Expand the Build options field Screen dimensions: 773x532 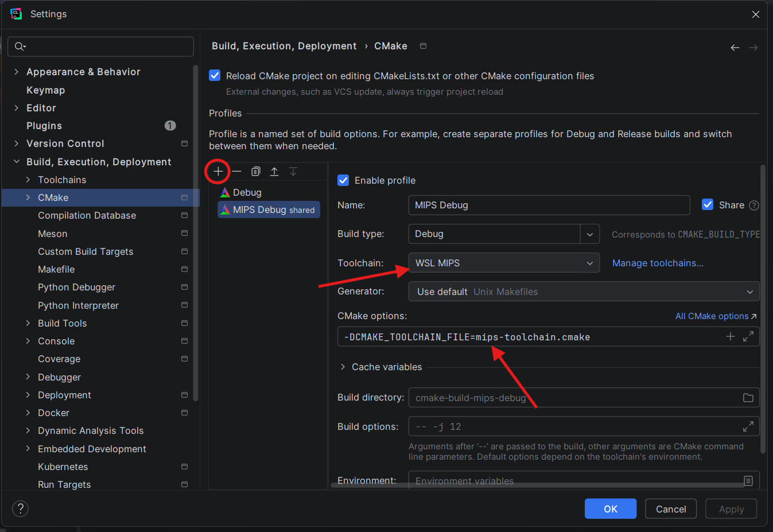[x=748, y=426]
